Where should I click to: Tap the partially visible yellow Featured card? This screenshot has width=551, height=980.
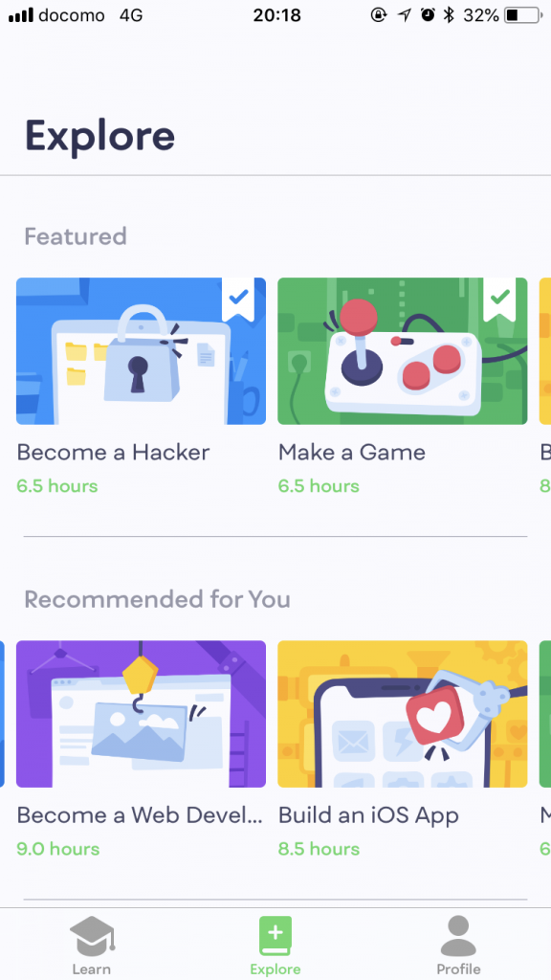coord(544,351)
